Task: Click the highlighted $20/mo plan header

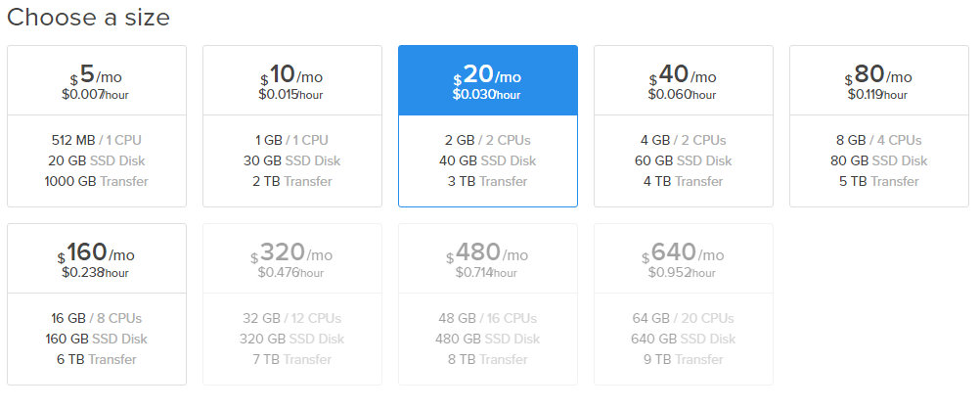Action: tap(488, 80)
